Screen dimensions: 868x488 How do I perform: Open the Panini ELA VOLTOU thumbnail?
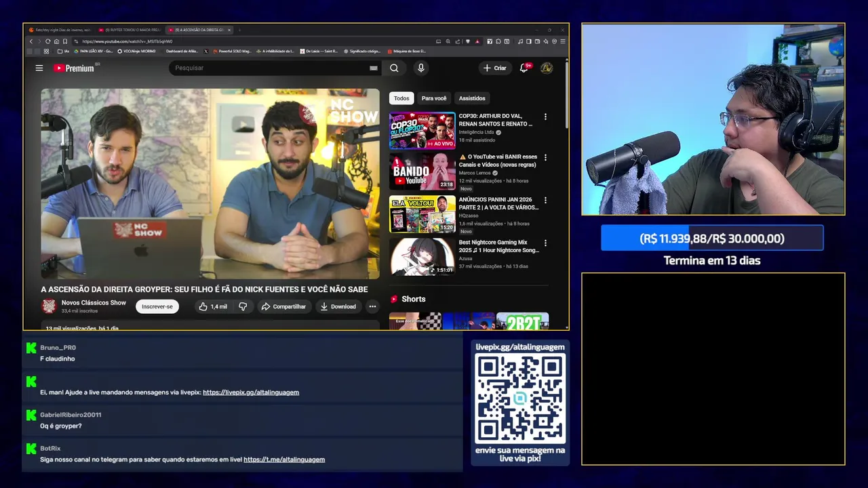click(x=422, y=214)
